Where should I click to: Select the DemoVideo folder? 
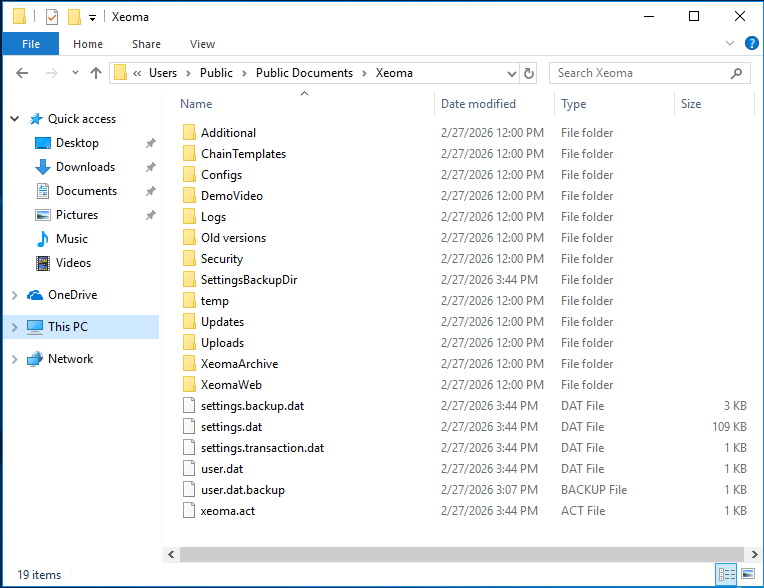tap(231, 195)
